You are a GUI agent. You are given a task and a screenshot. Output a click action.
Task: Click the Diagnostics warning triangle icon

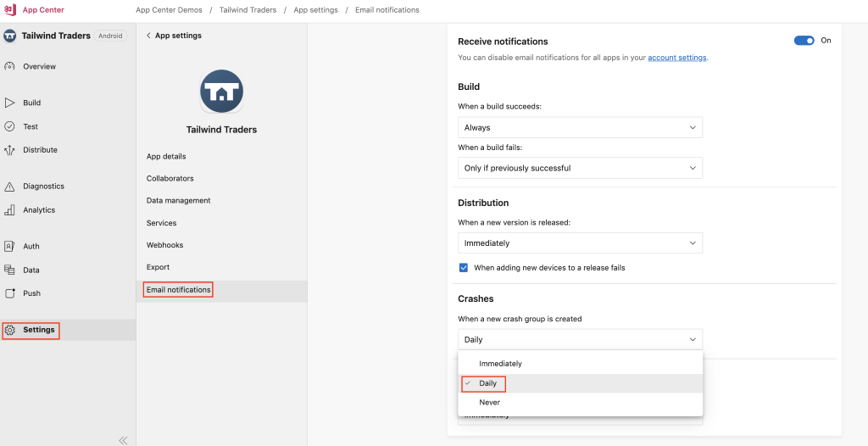[9, 187]
